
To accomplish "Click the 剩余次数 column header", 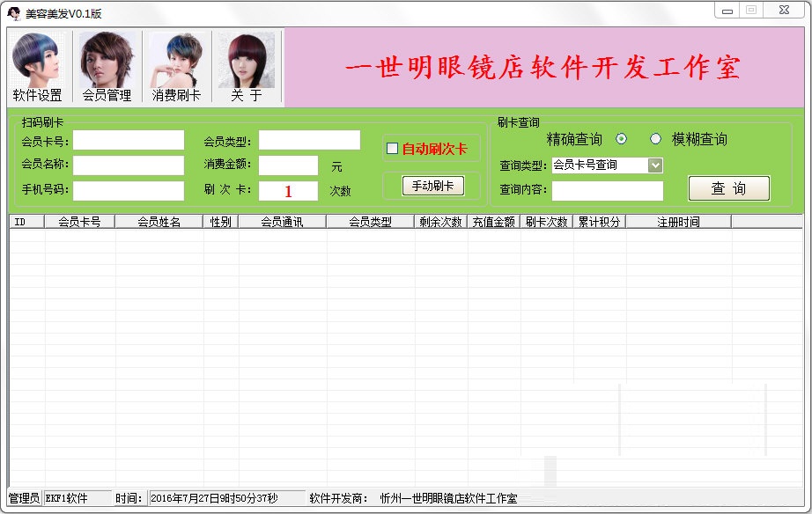I will tap(440, 223).
